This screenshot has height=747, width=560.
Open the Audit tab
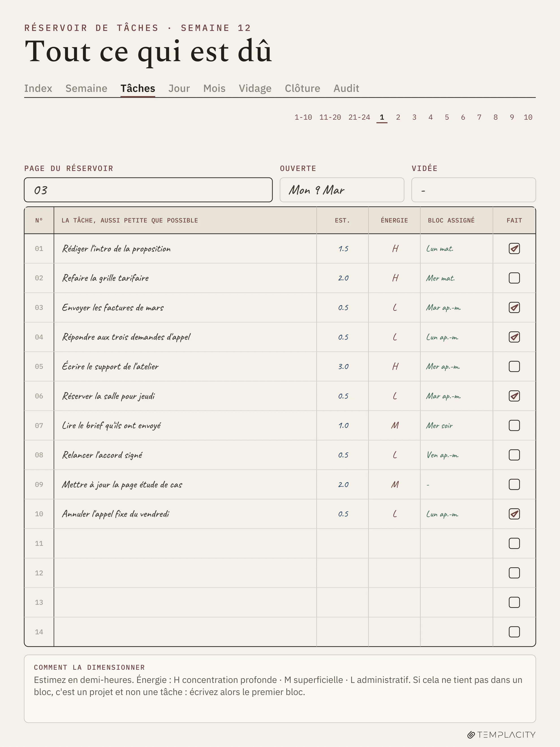[346, 88]
